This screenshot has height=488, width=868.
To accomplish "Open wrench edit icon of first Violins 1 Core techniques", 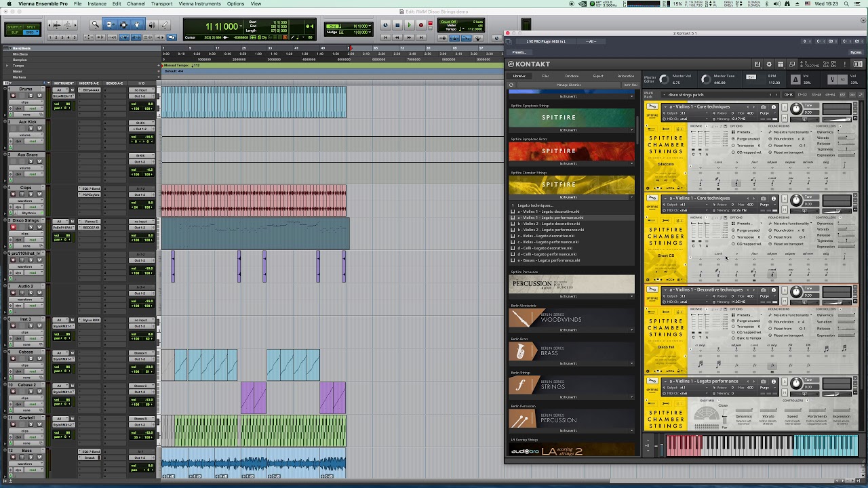I will coord(652,106).
